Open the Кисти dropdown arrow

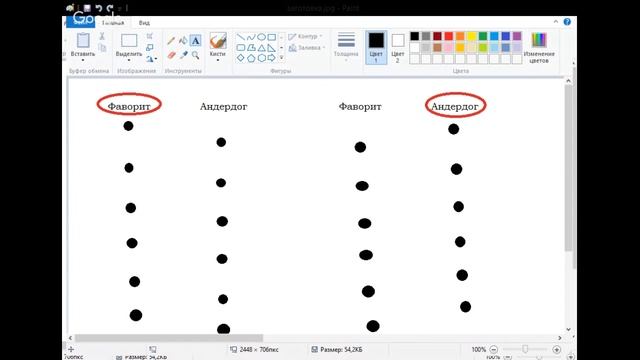[218, 60]
